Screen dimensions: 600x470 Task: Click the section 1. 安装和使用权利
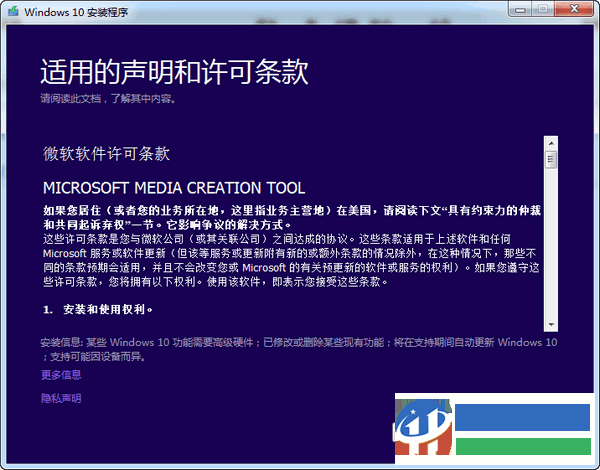click(x=98, y=309)
